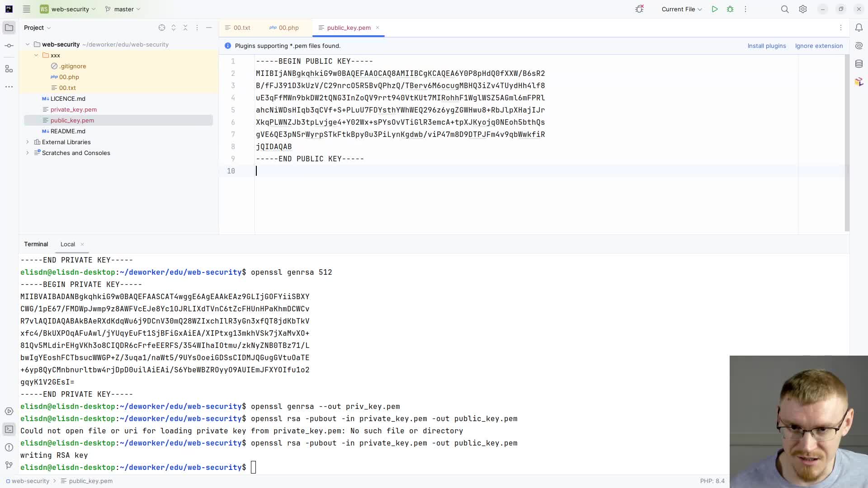Open the Current File run configuration dropdown
The width and height of the screenshot is (868, 488).
pos(681,9)
